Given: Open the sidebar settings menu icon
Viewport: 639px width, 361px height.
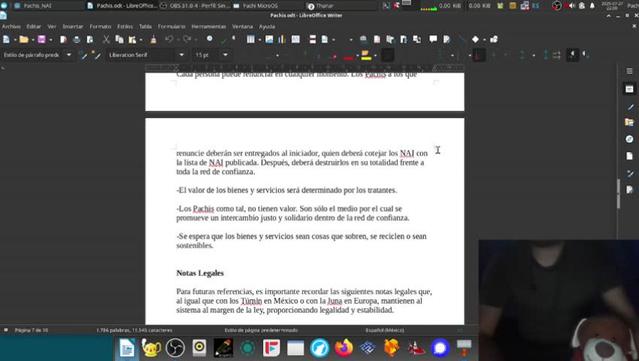Looking at the screenshot, I should click(x=630, y=71).
